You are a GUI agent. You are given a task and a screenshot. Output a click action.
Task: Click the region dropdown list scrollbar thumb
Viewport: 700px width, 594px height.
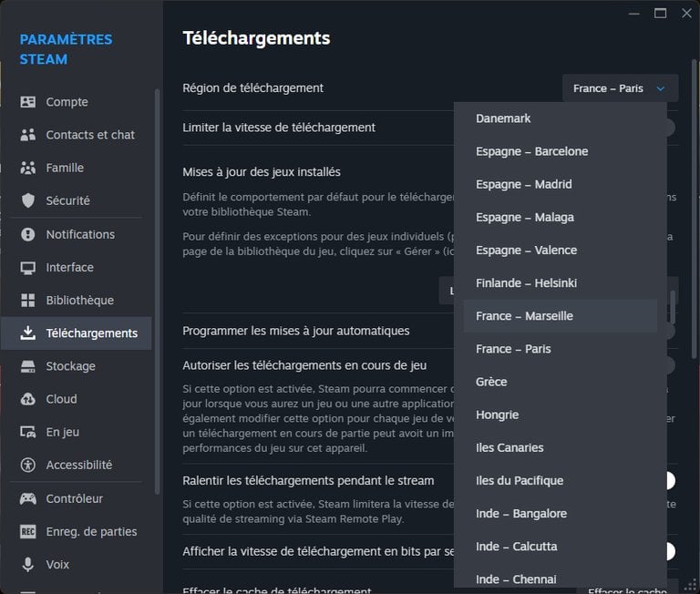[673, 307]
